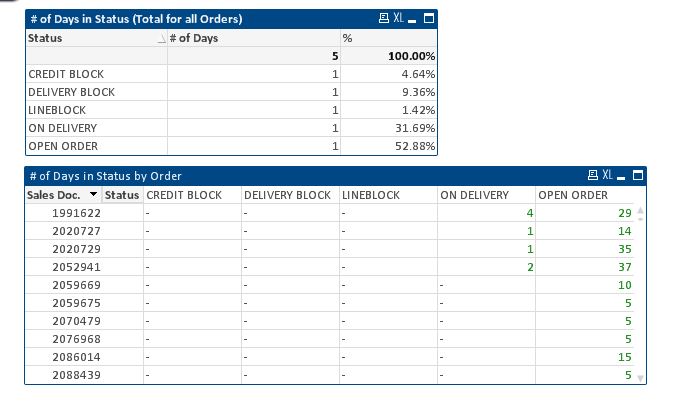Minimize the Days in Status by Order table
This screenshot has height=419, width=685.
tap(622, 176)
